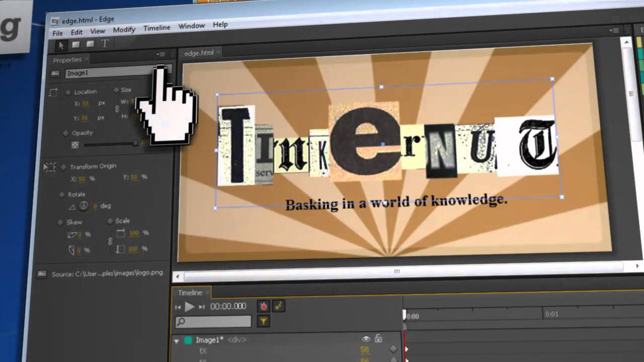Viewport: 644px width, 362px height.
Task: Select the Text tool
Action: click(105, 44)
